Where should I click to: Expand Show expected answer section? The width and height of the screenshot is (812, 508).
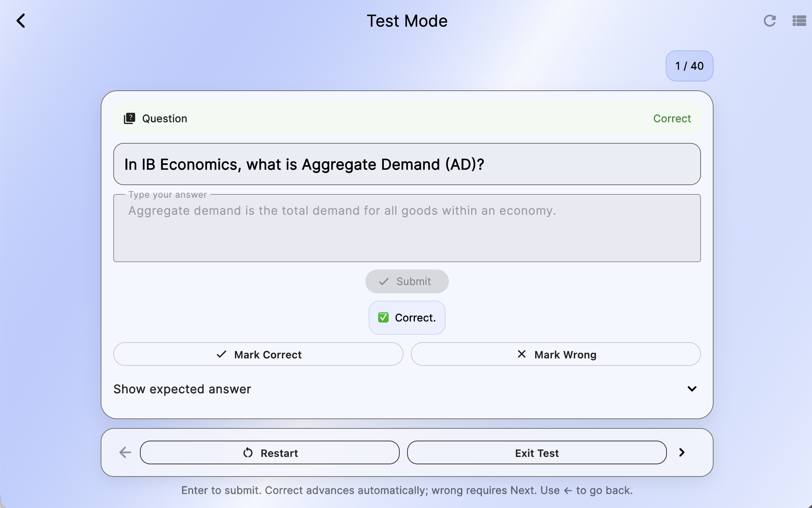[x=182, y=389]
